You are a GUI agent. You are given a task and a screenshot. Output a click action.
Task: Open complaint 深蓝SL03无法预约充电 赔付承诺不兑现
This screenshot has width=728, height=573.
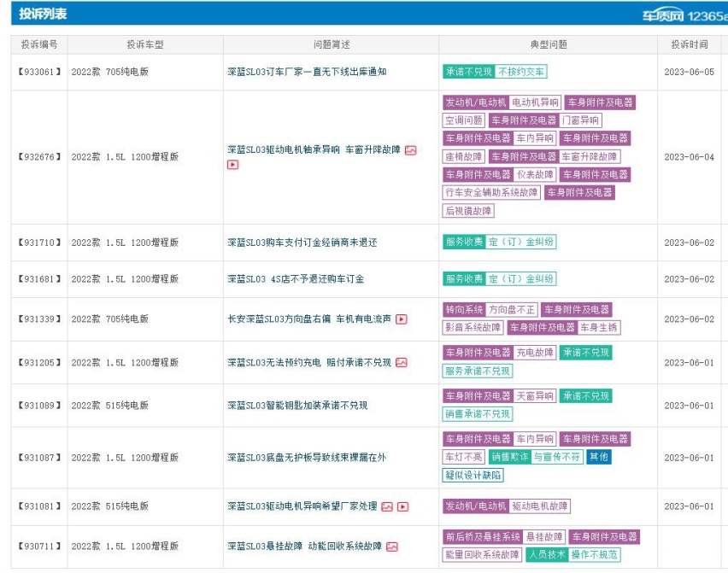(x=309, y=362)
